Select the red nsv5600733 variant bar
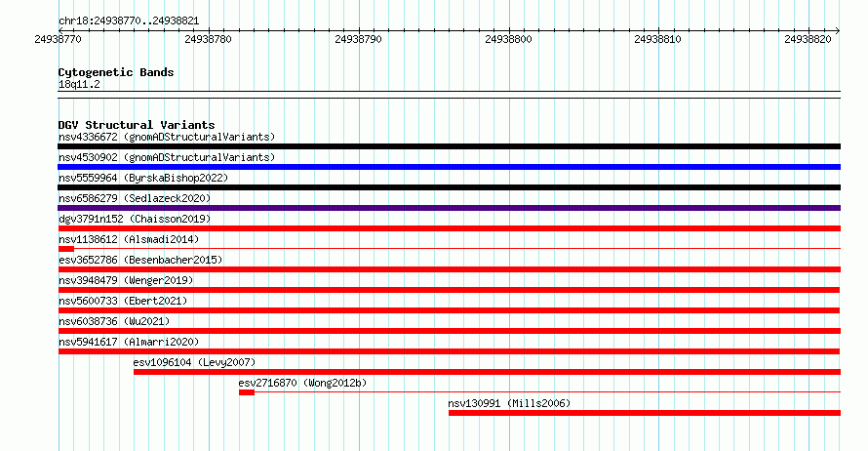868x451 pixels. click(449, 310)
